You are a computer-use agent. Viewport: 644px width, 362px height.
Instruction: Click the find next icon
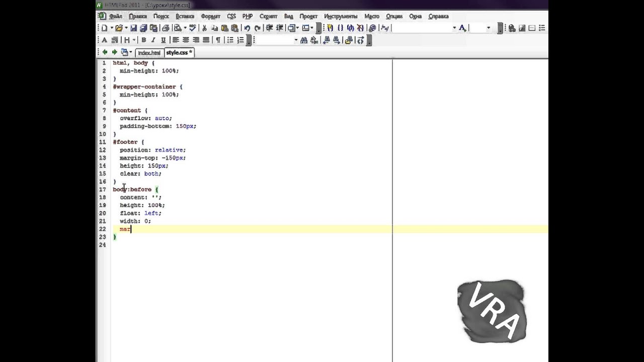(337, 40)
